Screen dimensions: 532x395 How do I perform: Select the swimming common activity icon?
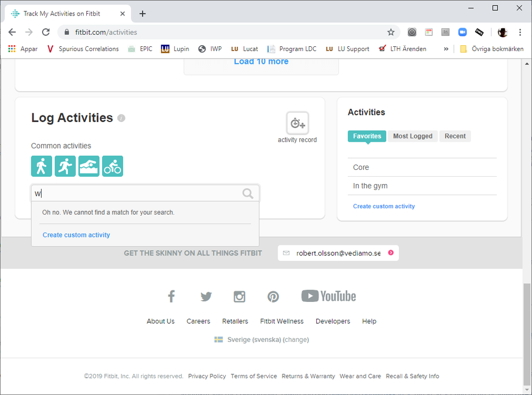(89, 166)
